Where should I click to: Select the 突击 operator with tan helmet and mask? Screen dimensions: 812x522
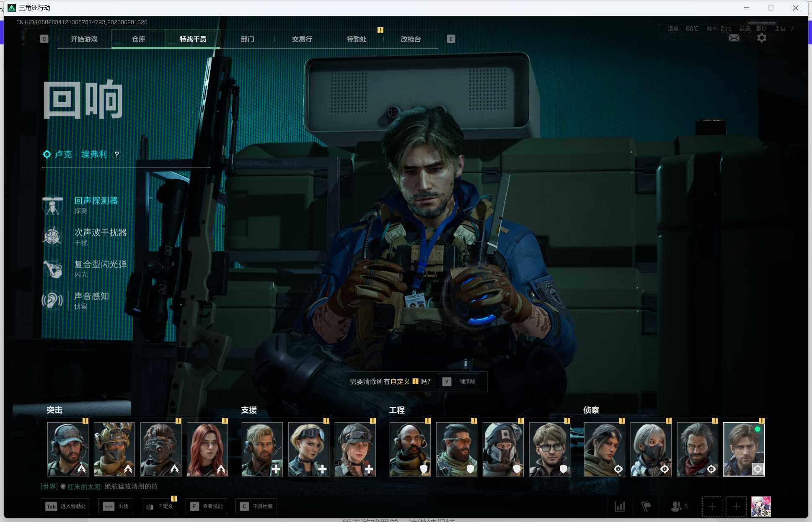click(114, 449)
